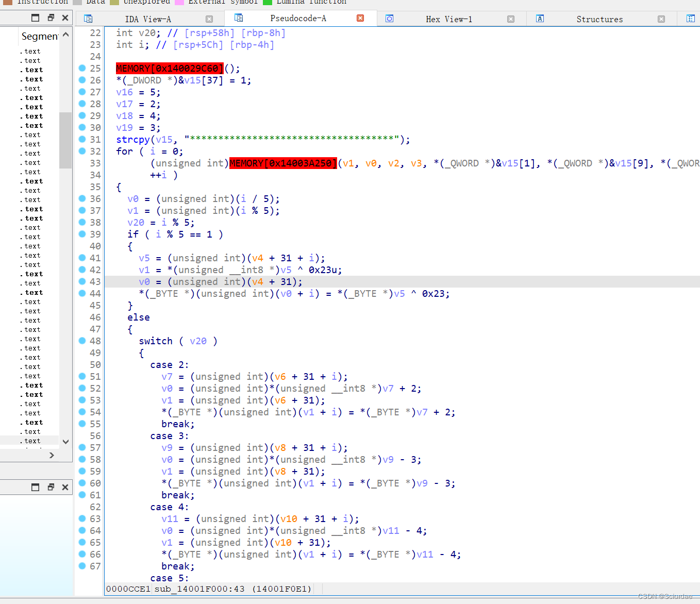Toggle the breakpoint dot on line 55
700x604 pixels.
82,424
